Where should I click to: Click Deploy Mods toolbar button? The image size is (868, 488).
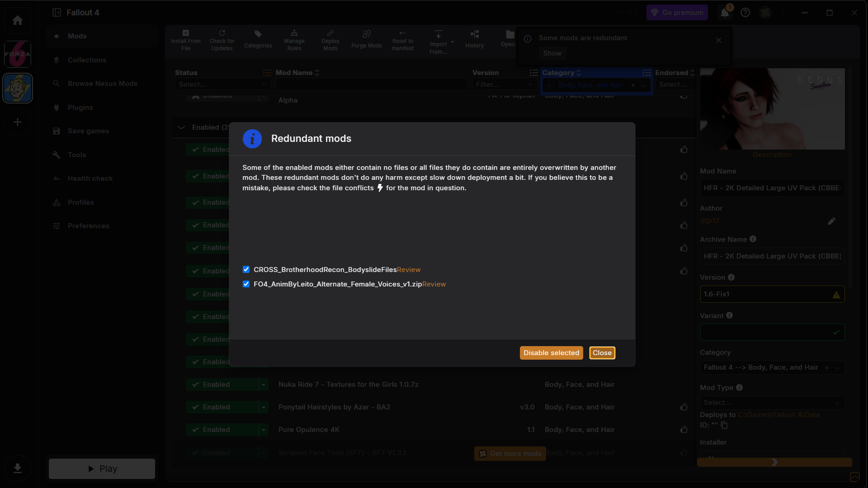click(330, 40)
